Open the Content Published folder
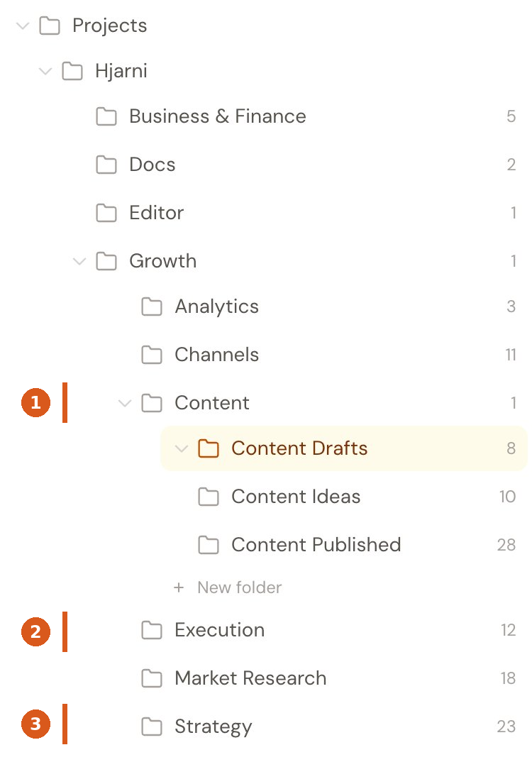Image resolution: width=532 pixels, height=762 pixels. coord(315,545)
